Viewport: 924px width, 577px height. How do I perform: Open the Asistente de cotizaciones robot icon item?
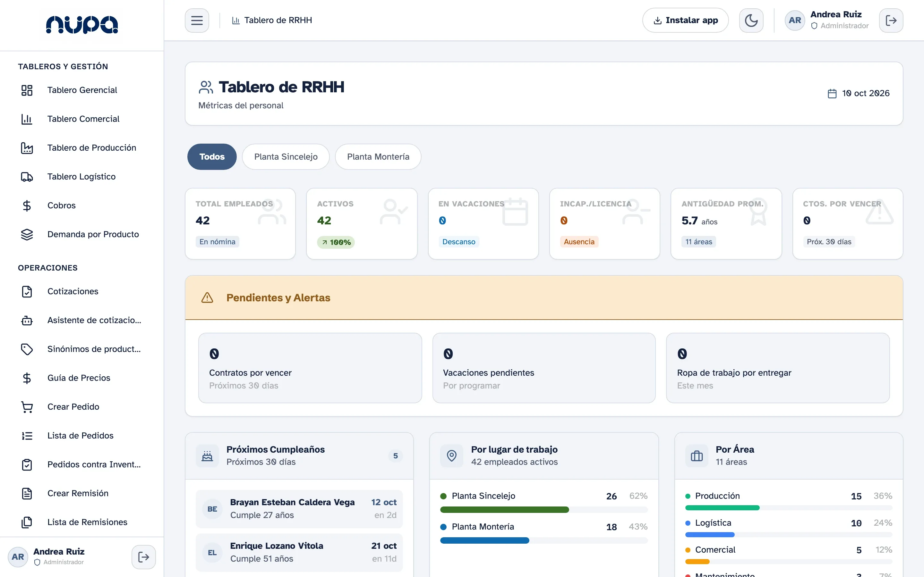pos(82,320)
